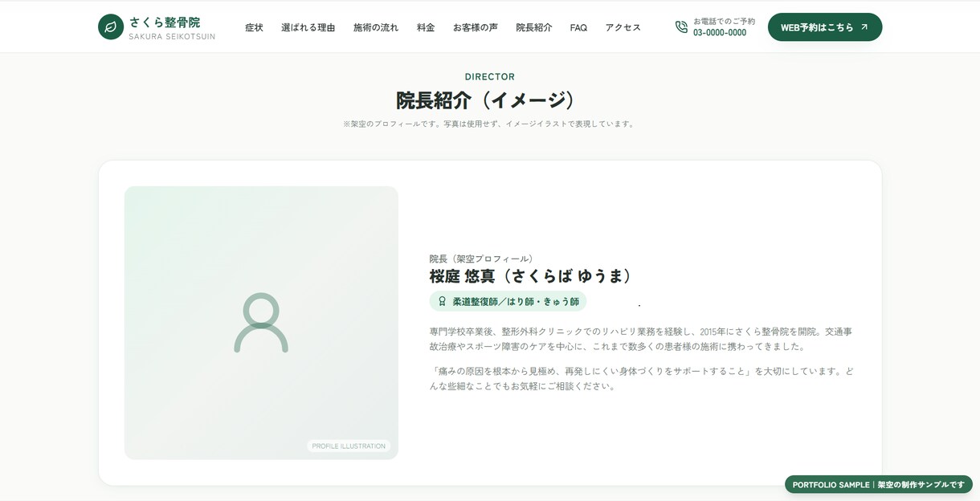
Task: Select 料金 in the navigation
Action: 426,27
